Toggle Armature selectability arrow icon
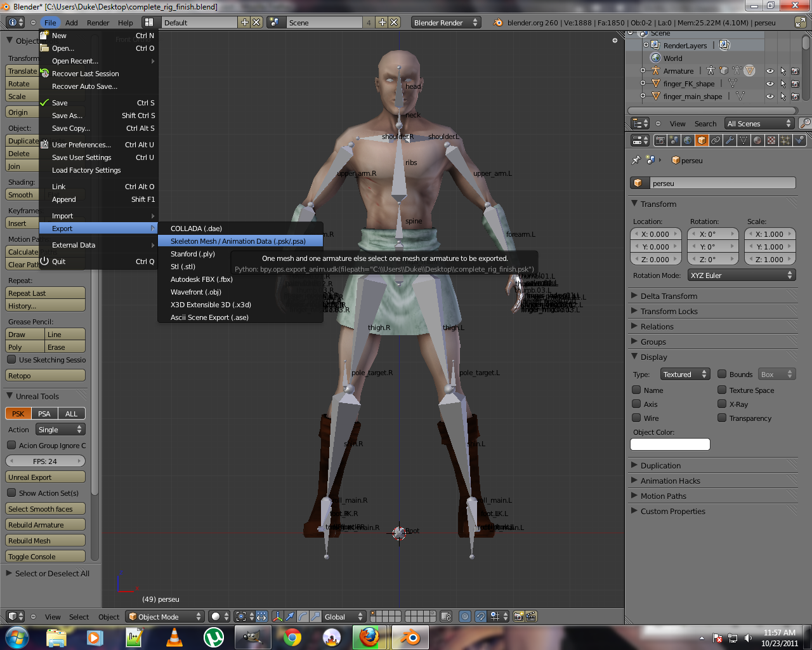Image resolution: width=812 pixels, height=650 pixels. (783, 71)
